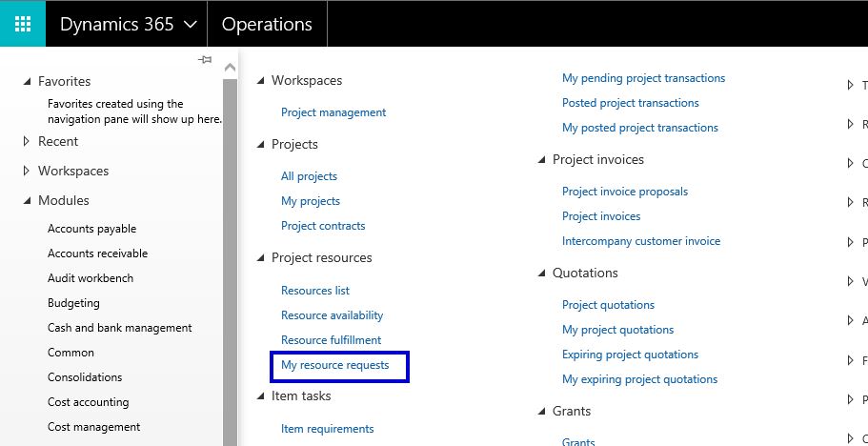Expand the Recent section
The image size is (868, 446).
27,142
